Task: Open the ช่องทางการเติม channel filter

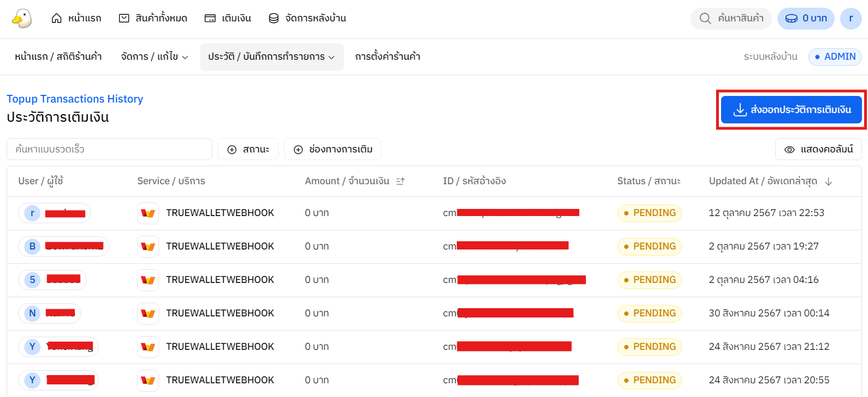Action: pyautogui.click(x=332, y=149)
